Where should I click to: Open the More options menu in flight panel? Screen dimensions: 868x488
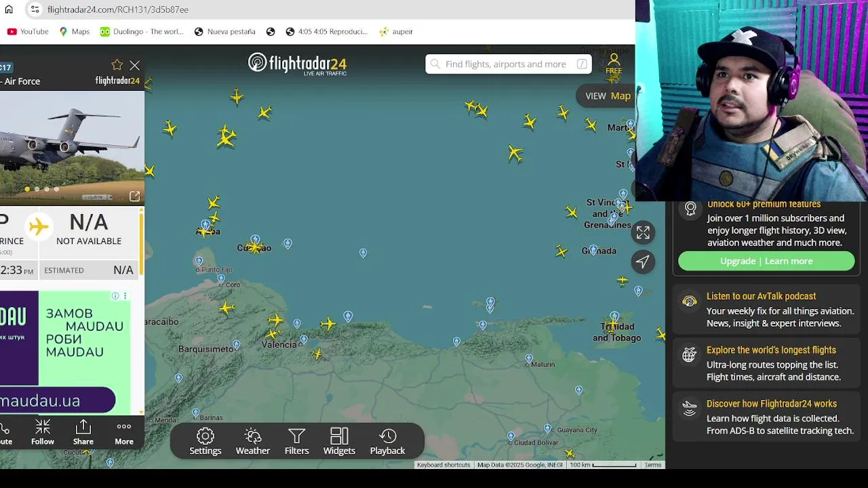[124, 432]
